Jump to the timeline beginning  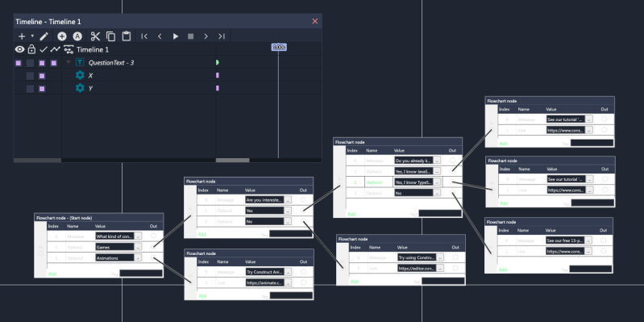tap(144, 36)
